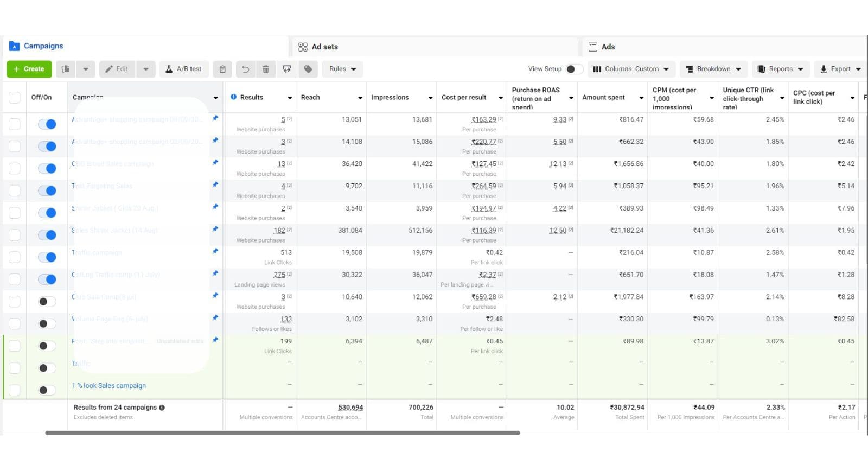Click the green Create button
This screenshot has width=868, height=452.
[x=29, y=69]
